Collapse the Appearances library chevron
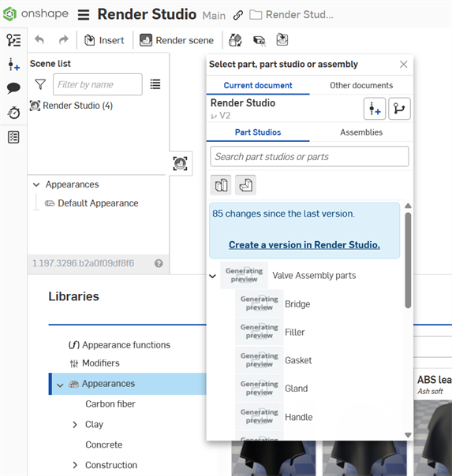Image resolution: width=452 pixels, height=476 pixels. (x=60, y=385)
